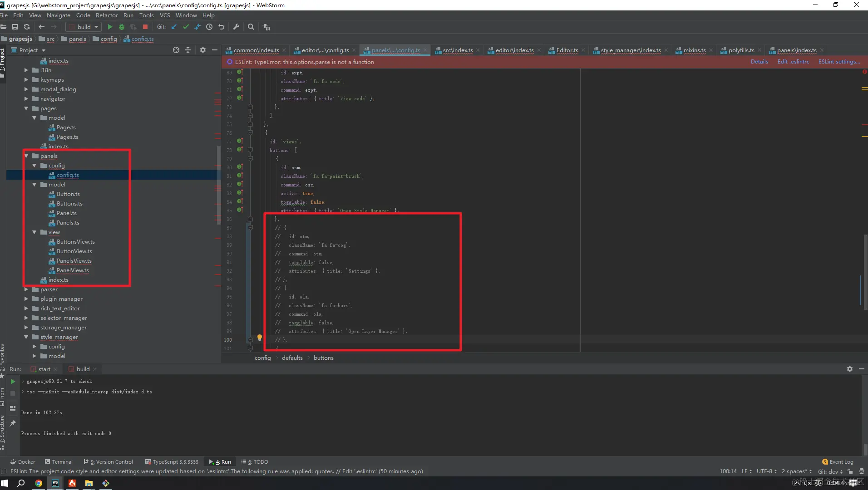This screenshot has height=490, width=868.
Task: Open Git history clock icon
Action: tap(209, 27)
